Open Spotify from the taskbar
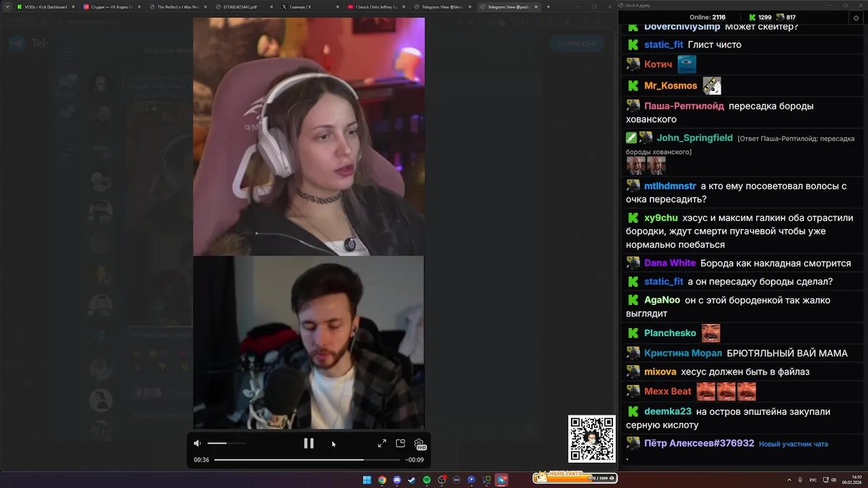 (x=427, y=480)
